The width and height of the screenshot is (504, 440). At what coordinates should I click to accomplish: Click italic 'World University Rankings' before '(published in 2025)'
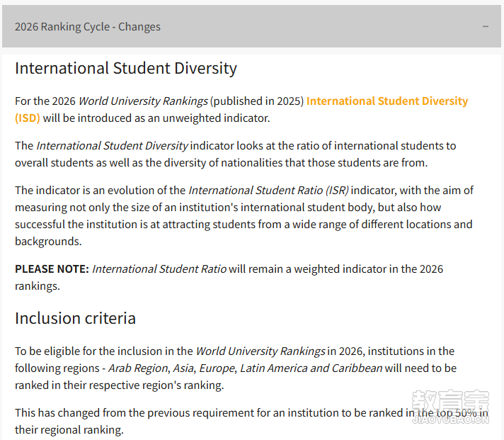click(144, 101)
